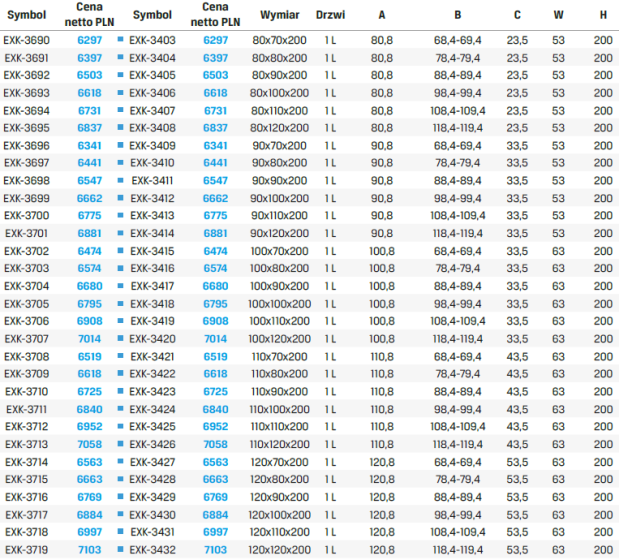Click dimension 120x120x200
Viewport: 619px width, 560px height.
tap(279, 550)
